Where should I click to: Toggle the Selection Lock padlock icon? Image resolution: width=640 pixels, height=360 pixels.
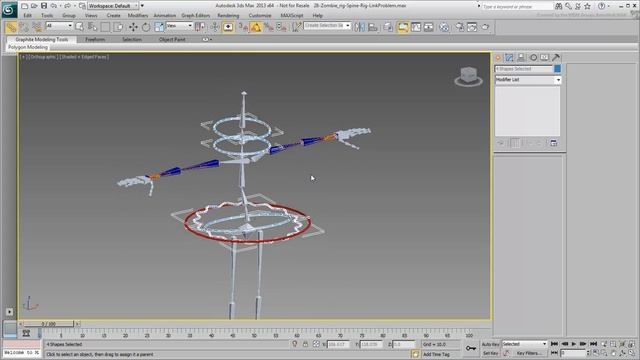(x=305, y=344)
